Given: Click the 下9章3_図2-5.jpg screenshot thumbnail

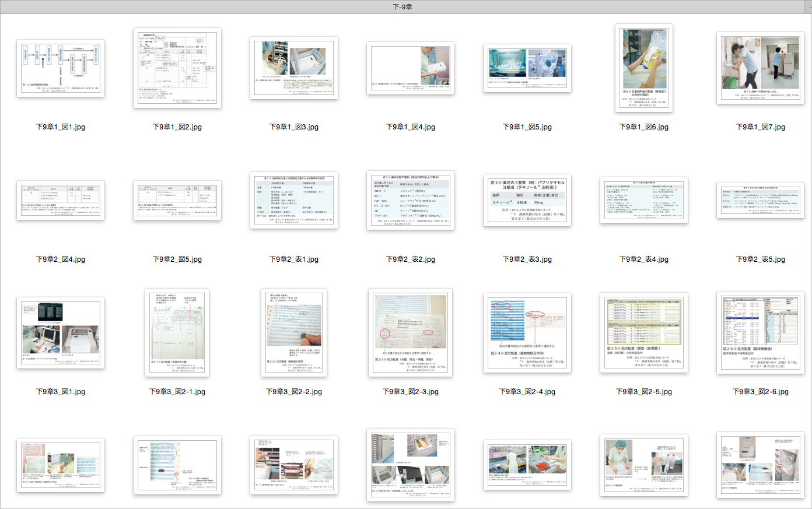Looking at the screenshot, I should point(644,333).
